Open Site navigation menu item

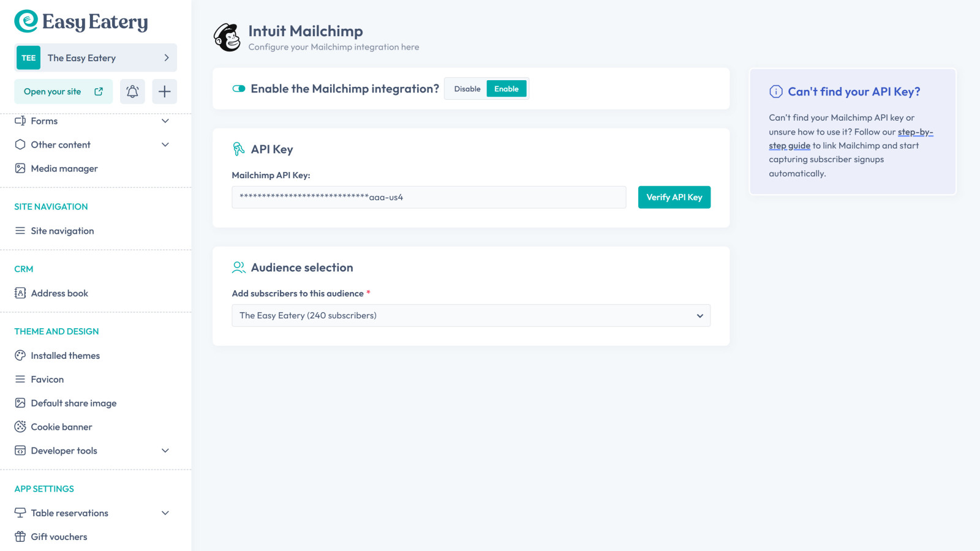tap(62, 231)
